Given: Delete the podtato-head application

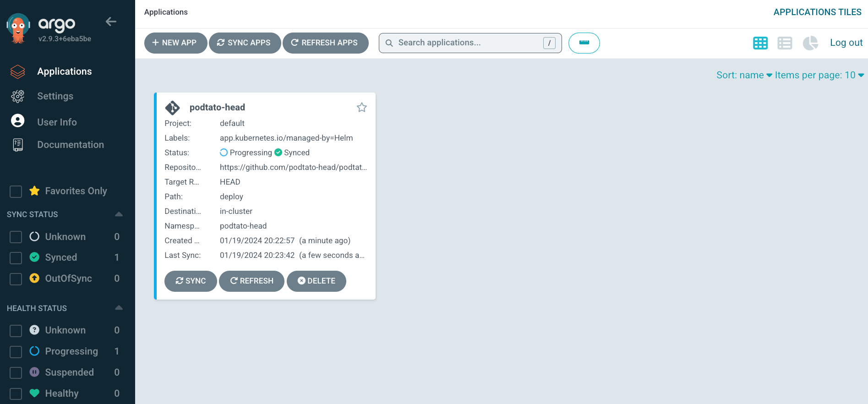Looking at the screenshot, I should coord(317,281).
